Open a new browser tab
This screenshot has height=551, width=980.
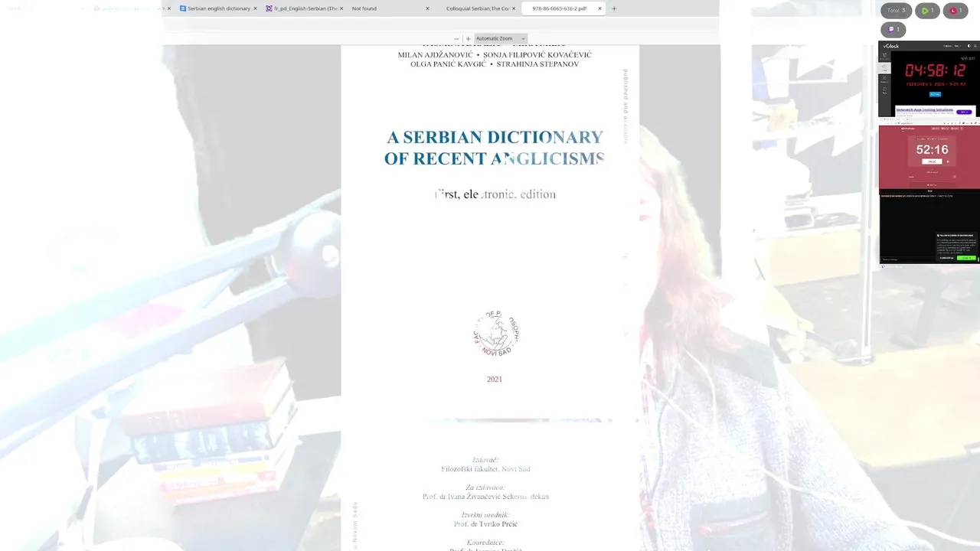[x=614, y=8]
